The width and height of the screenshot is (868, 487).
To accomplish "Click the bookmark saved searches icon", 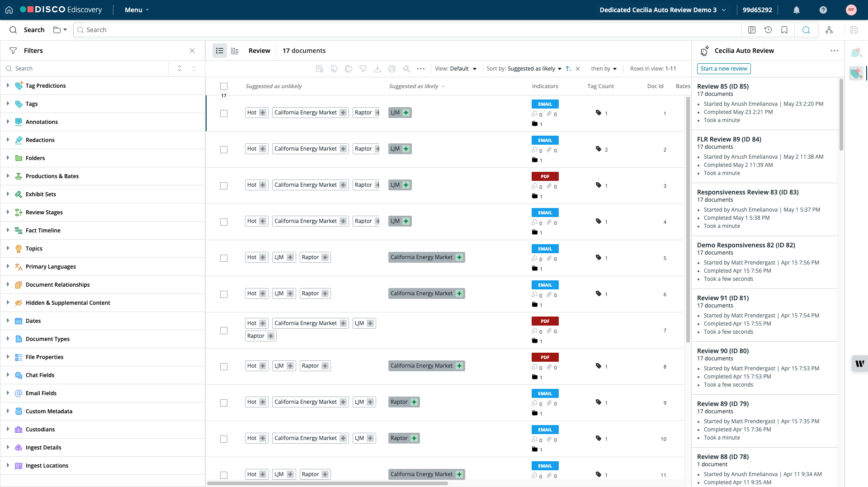I will point(784,30).
